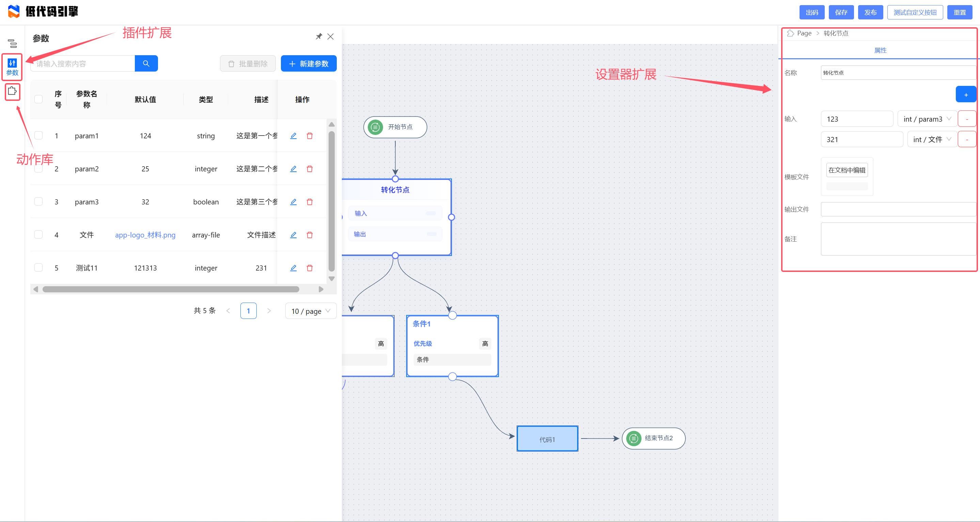The height and width of the screenshot is (522, 980).
Task: Click the 在文档中编辑 template file field
Action: click(847, 170)
